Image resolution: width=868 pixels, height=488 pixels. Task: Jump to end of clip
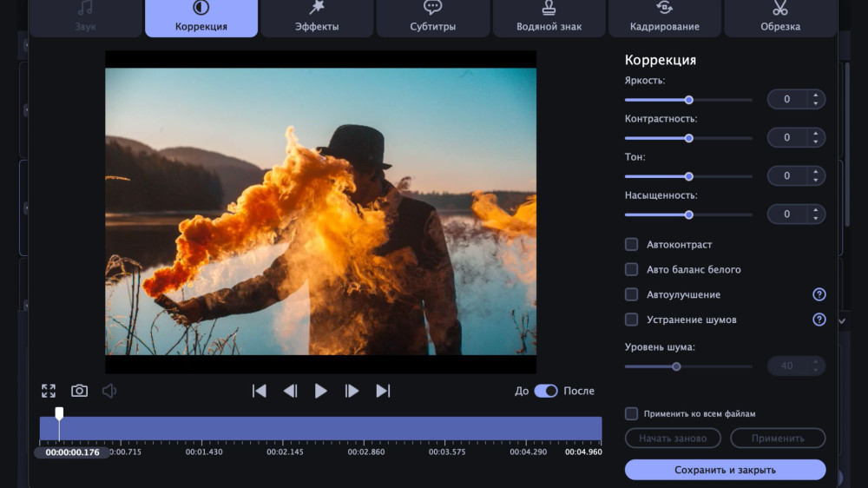[383, 391]
